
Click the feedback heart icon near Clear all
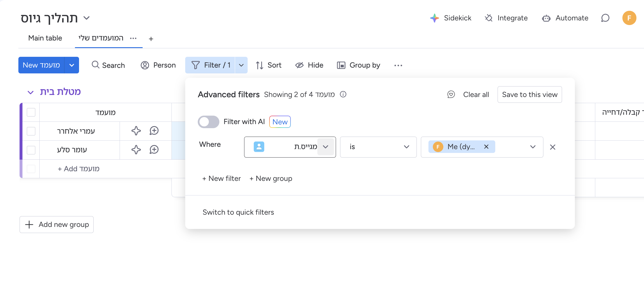tap(451, 95)
